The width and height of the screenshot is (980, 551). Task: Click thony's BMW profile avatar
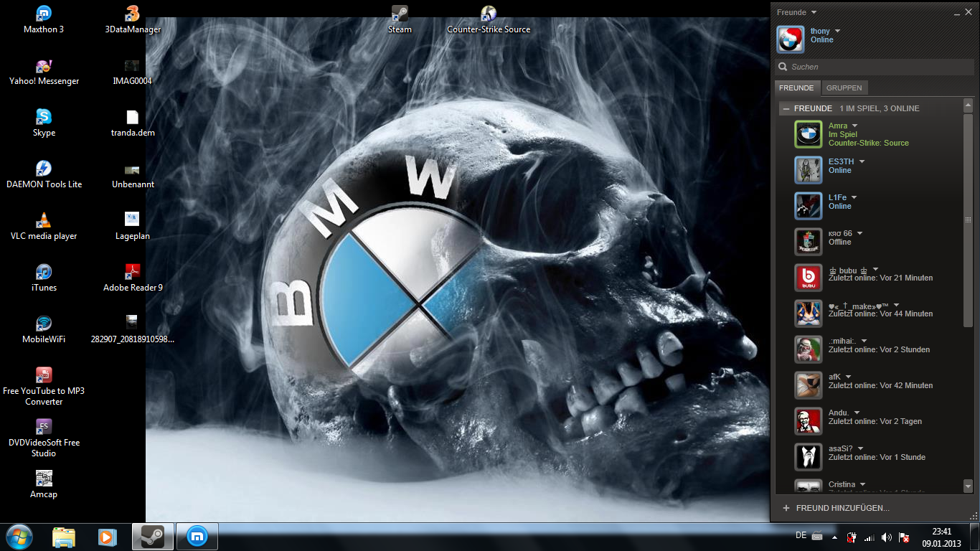tap(790, 39)
